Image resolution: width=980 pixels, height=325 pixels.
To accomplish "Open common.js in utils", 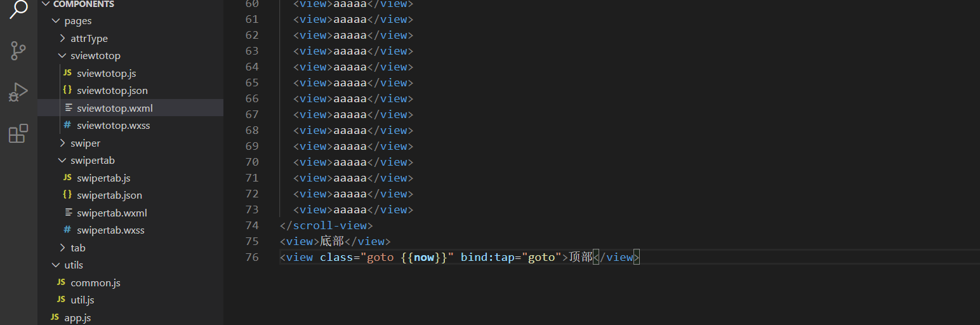I will point(95,282).
